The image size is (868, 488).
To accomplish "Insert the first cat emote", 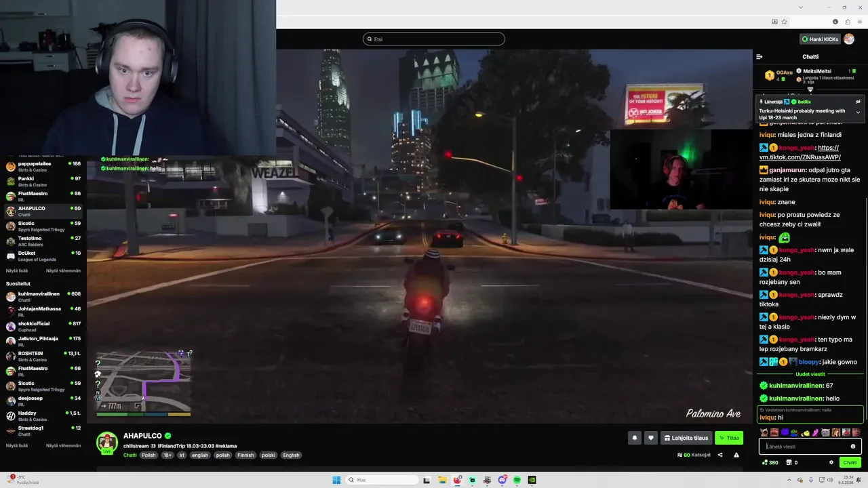I will point(764,432).
